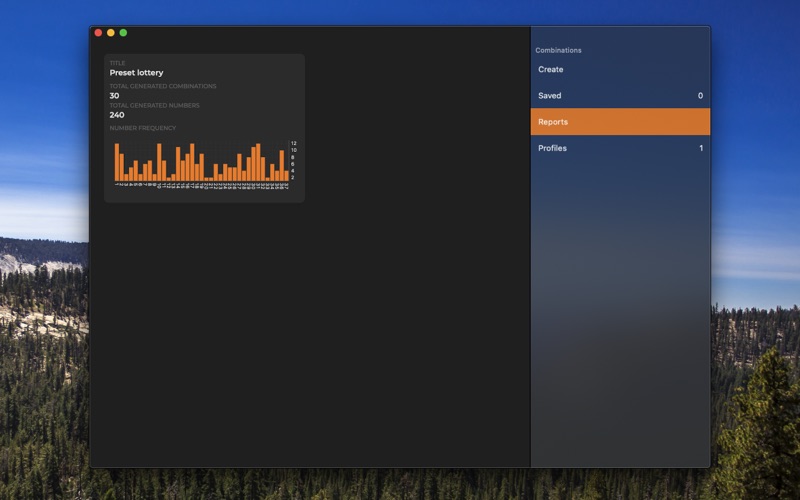The height and width of the screenshot is (500, 800).
Task: Open the Create combinations section
Action: (620, 69)
